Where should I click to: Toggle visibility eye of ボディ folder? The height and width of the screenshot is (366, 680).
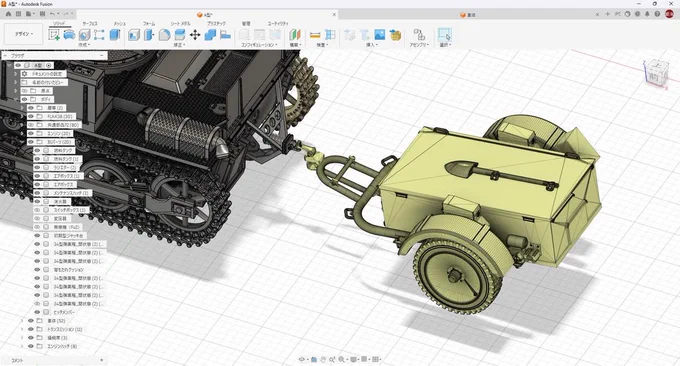[25, 99]
